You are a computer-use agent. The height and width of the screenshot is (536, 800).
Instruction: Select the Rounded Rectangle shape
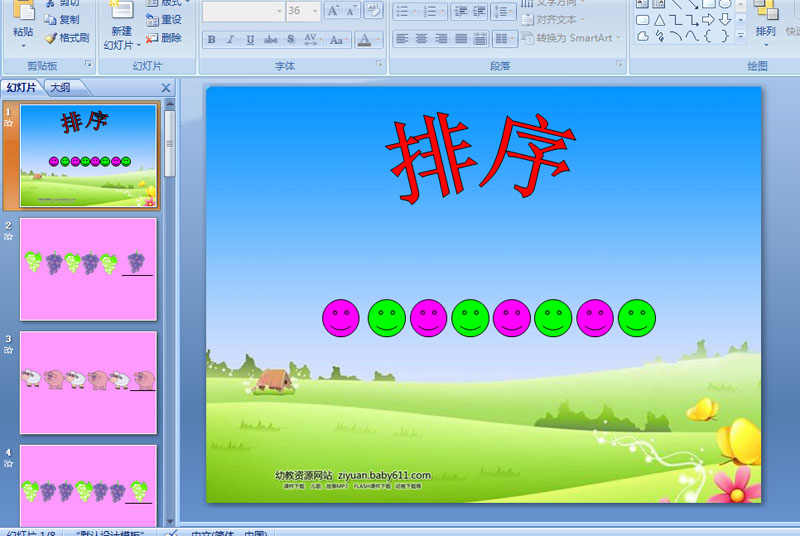(x=643, y=20)
